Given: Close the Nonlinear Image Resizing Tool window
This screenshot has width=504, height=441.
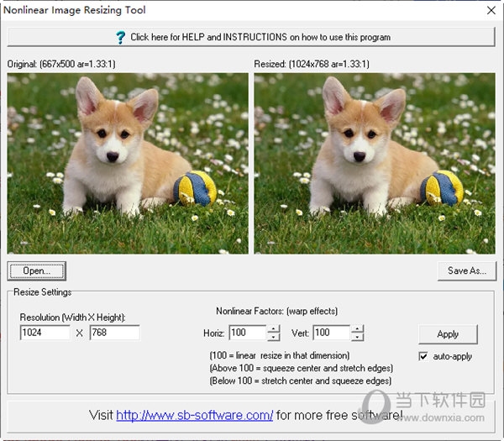Looking at the screenshot, I should (x=491, y=10).
